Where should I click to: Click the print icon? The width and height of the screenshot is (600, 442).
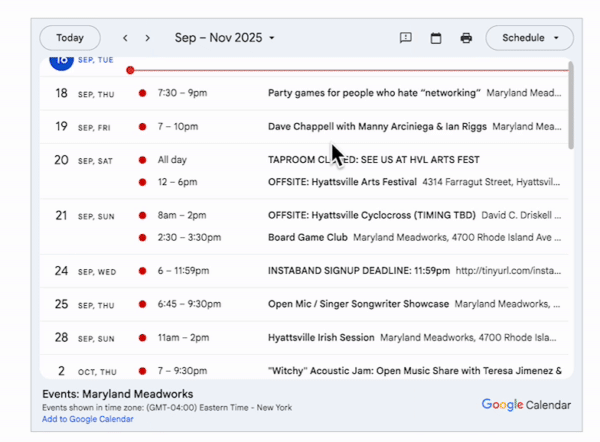click(466, 38)
